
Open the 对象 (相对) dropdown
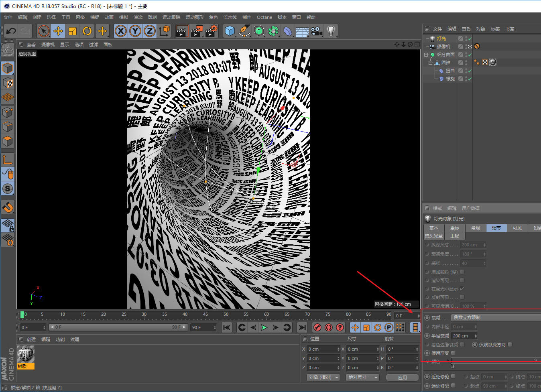[323, 377]
